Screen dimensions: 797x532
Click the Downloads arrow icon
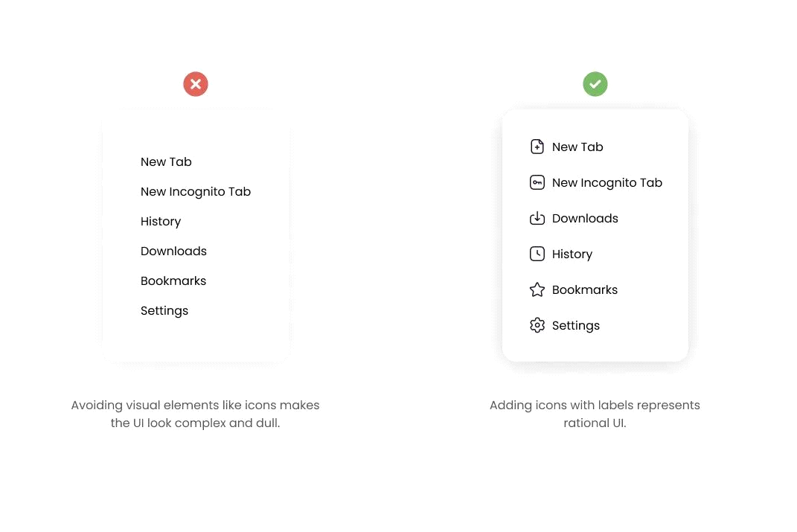(537, 218)
